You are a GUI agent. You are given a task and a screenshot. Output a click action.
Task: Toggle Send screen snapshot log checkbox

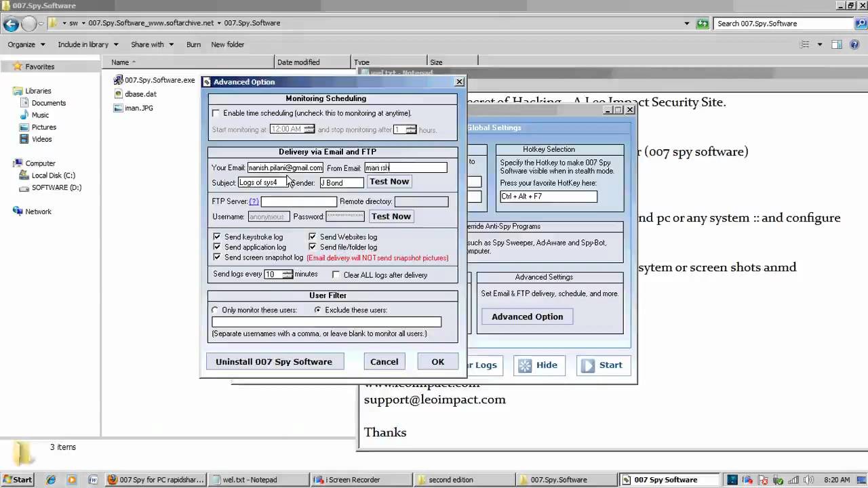point(217,258)
